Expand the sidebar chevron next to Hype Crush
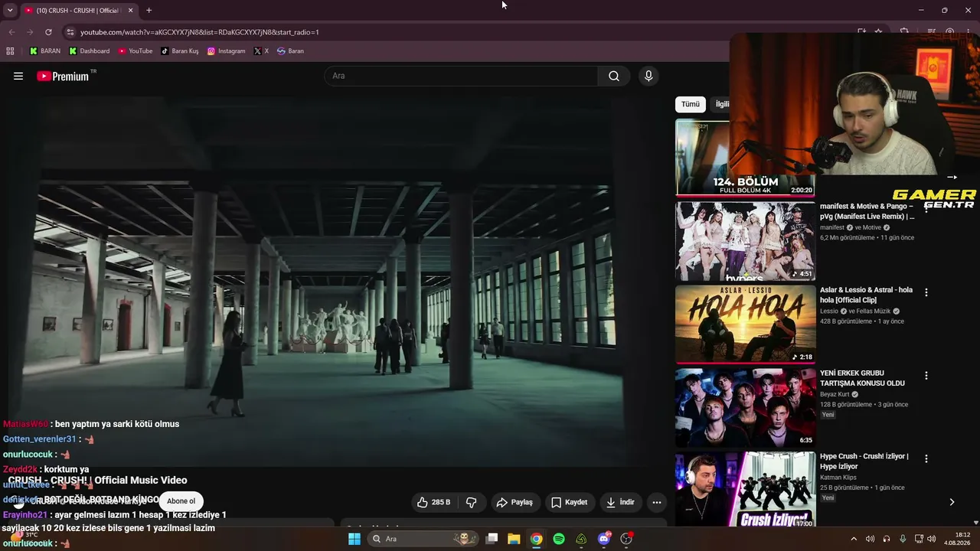Viewport: 980px width, 551px height. pyautogui.click(x=952, y=502)
